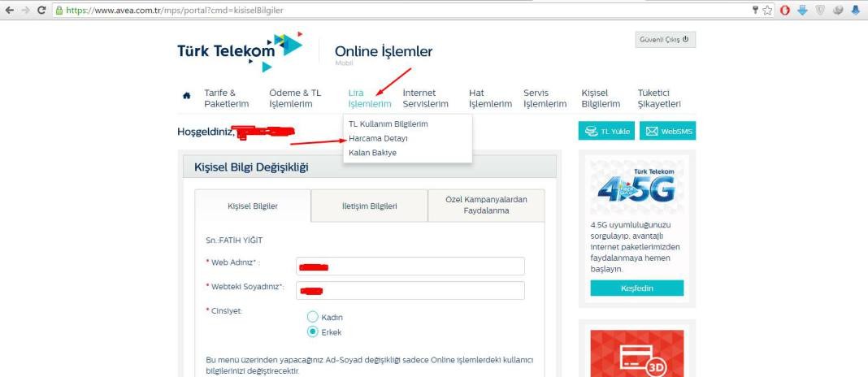
Task: Click the Webteki Soyadınız input field
Action: (410, 290)
